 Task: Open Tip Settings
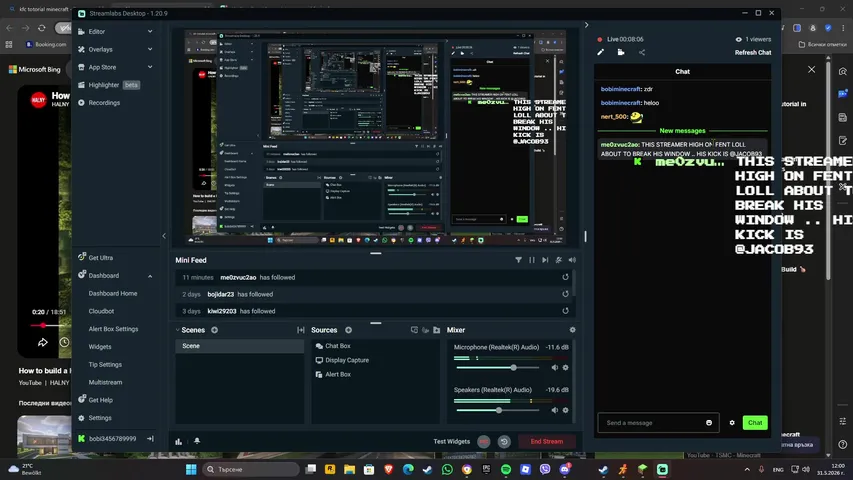coord(105,365)
